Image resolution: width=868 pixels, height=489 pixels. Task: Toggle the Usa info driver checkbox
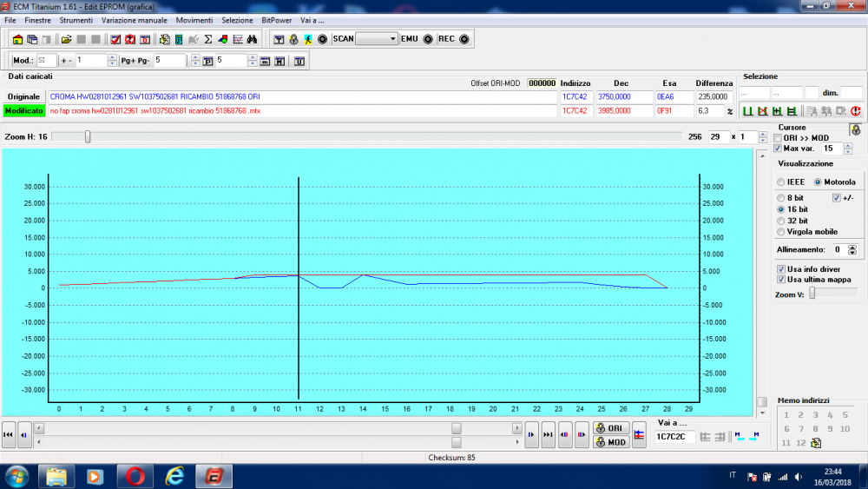coord(781,269)
